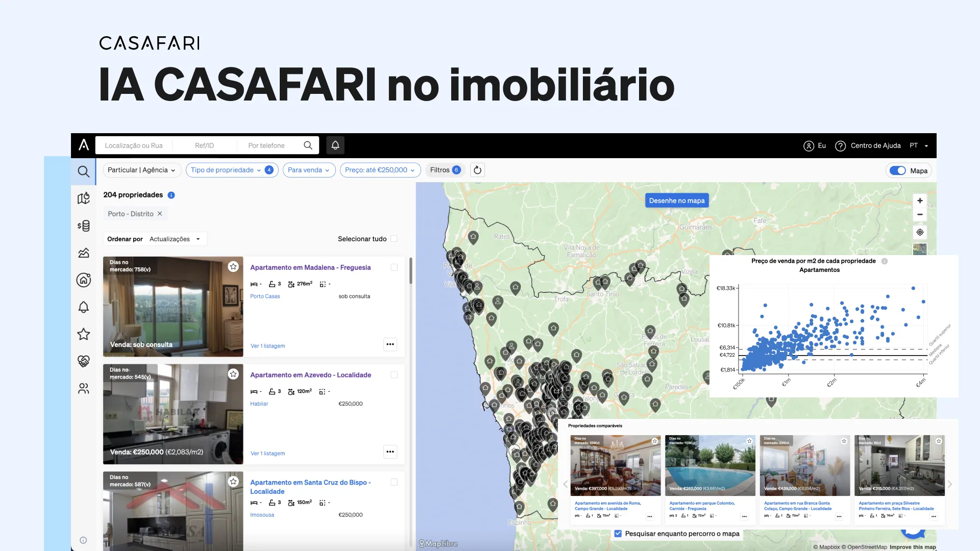Viewport: 980px width, 551px height.
Task: Open contacts people sidebar icon
Action: pos(83,389)
